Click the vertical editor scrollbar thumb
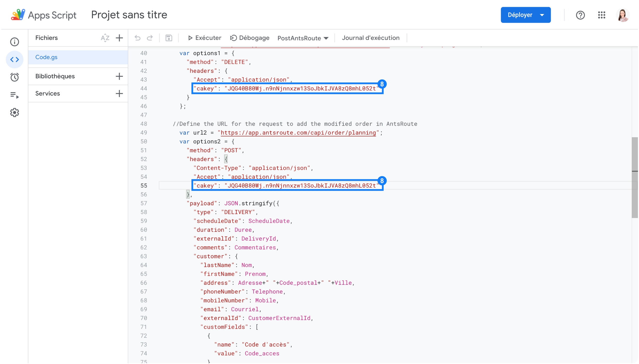639x364 pixels. tap(634, 177)
